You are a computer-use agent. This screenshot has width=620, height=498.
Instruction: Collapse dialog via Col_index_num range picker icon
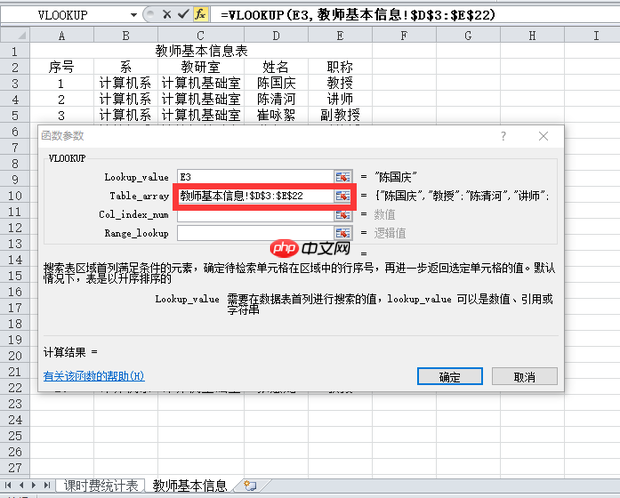(x=342, y=214)
